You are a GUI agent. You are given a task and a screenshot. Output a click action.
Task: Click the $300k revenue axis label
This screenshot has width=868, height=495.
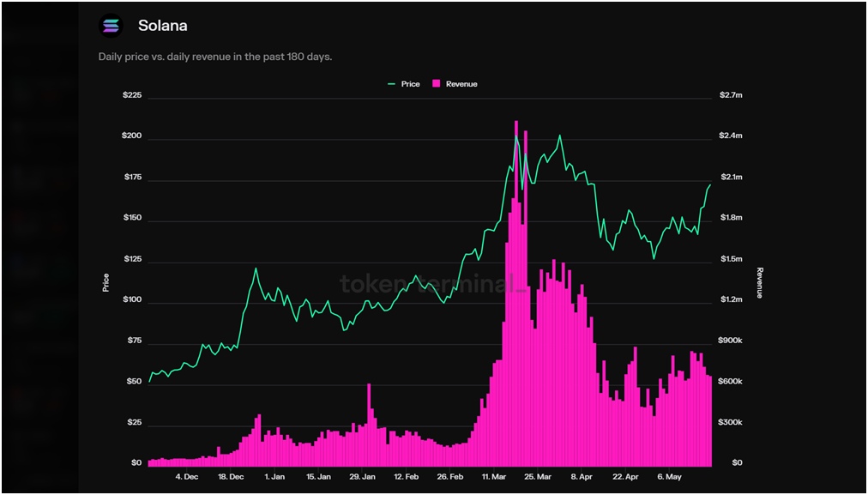click(x=731, y=422)
